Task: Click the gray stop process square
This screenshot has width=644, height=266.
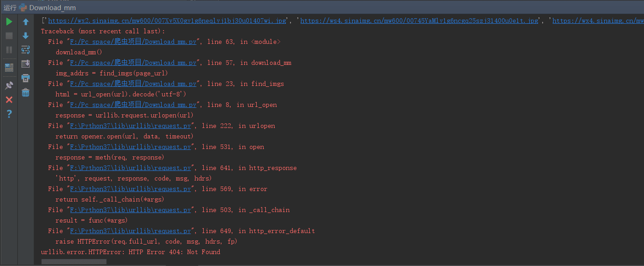Action: coord(9,36)
